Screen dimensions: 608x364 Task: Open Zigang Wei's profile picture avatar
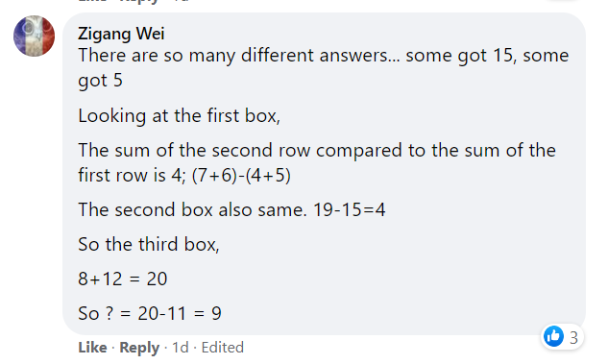point(35,36)
